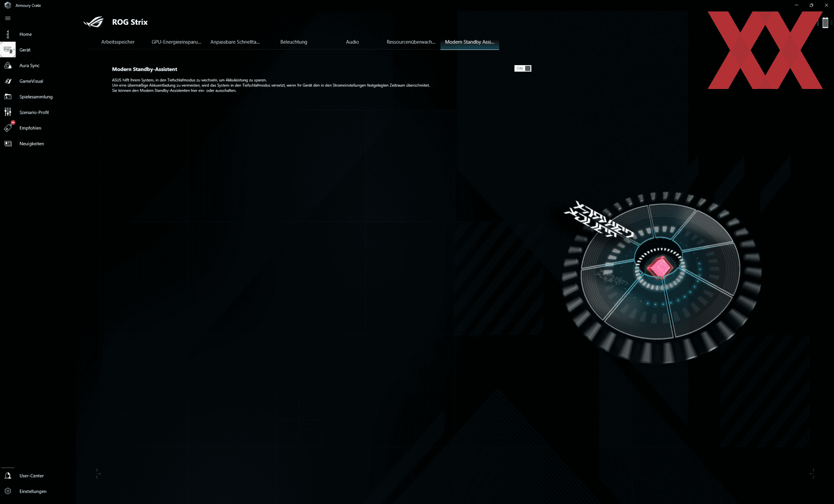
Task: Select the Gerät device icon
Action: pyautogui.click(x=8, y=50)
